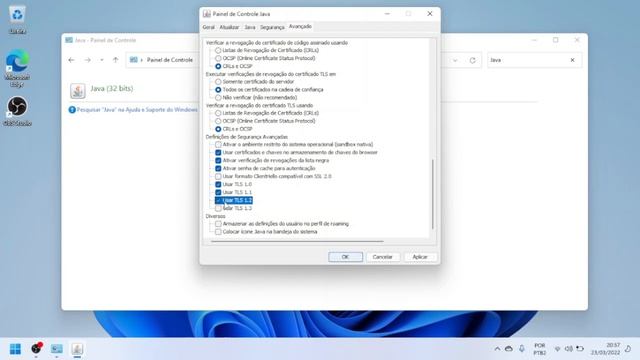
Task: Click the Cancelar button
Action: (382, 257)
